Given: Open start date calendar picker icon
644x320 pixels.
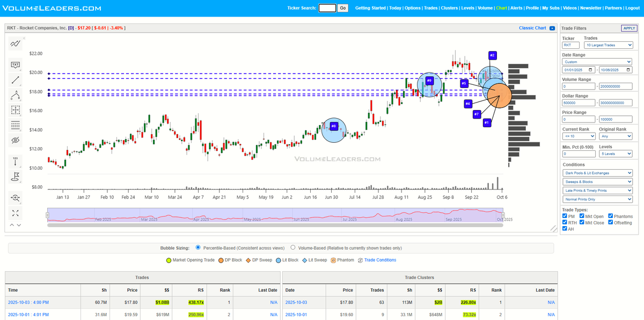Looking at the screenshot, I should (591, 70).
